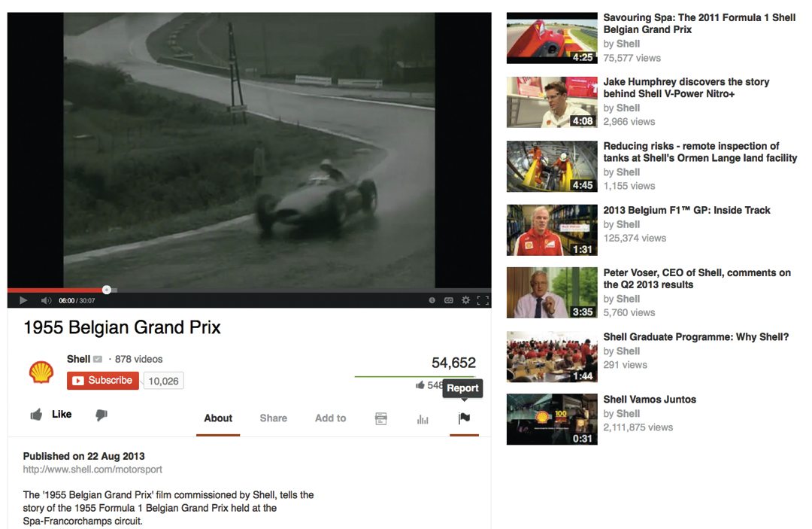Switch to the Share tab
Image resolution: width=812 pixels, height=529 pixels.
pos(274,418)
